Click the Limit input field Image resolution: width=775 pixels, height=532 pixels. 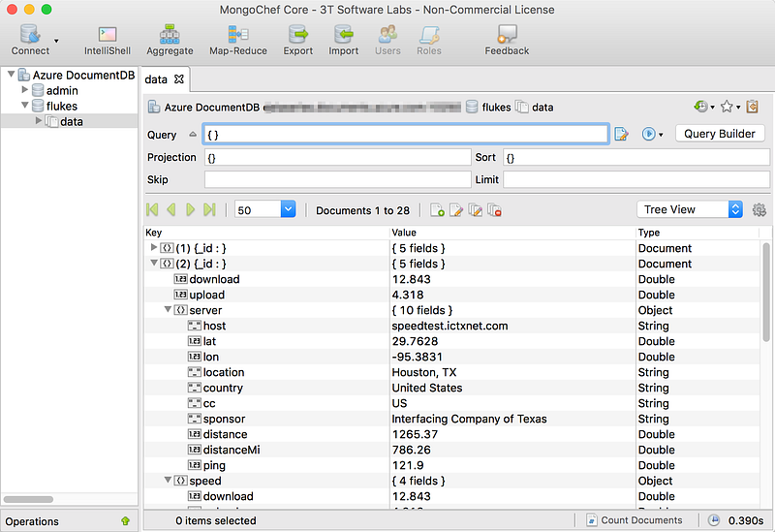636,179
